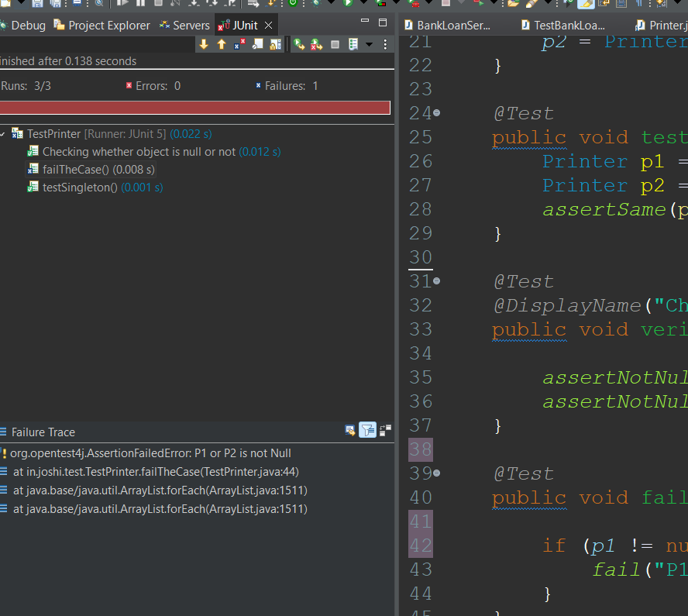
Task: Collapse code fold at line 31
Action: tap(436, 280)
